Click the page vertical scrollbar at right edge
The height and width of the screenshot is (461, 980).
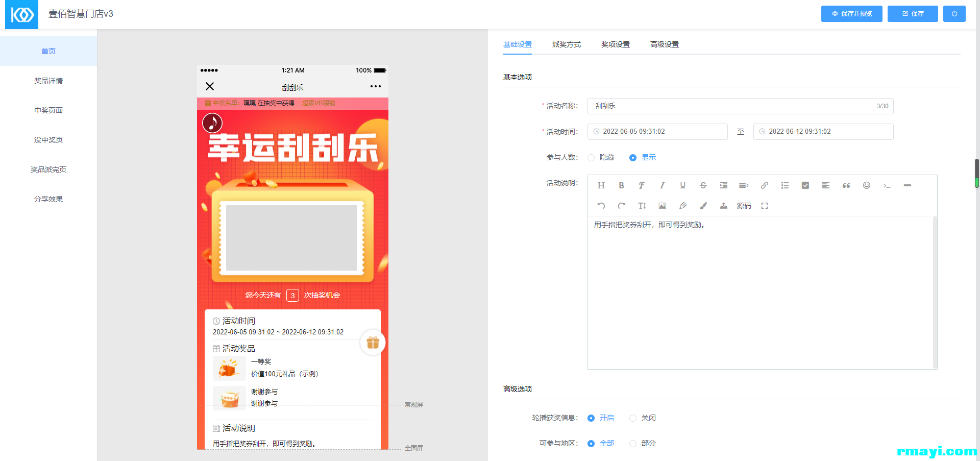977,174
